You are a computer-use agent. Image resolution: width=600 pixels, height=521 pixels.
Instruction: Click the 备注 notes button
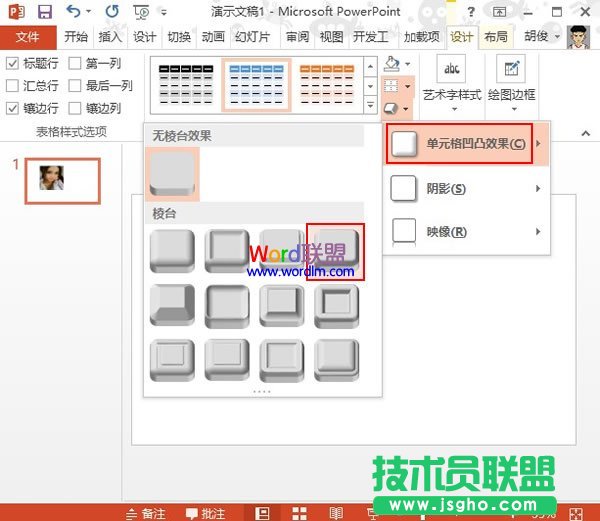click(x=146, y=513)
